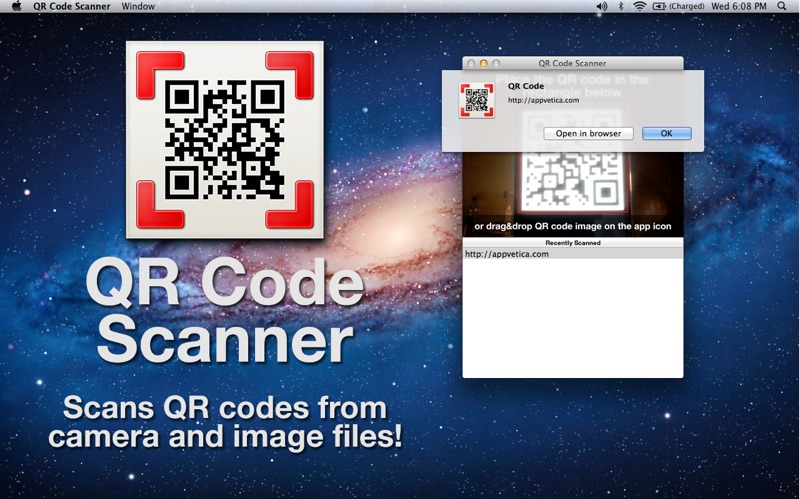Minimize the QR Code Scanner window
The image size is (800, 500).
483,63
